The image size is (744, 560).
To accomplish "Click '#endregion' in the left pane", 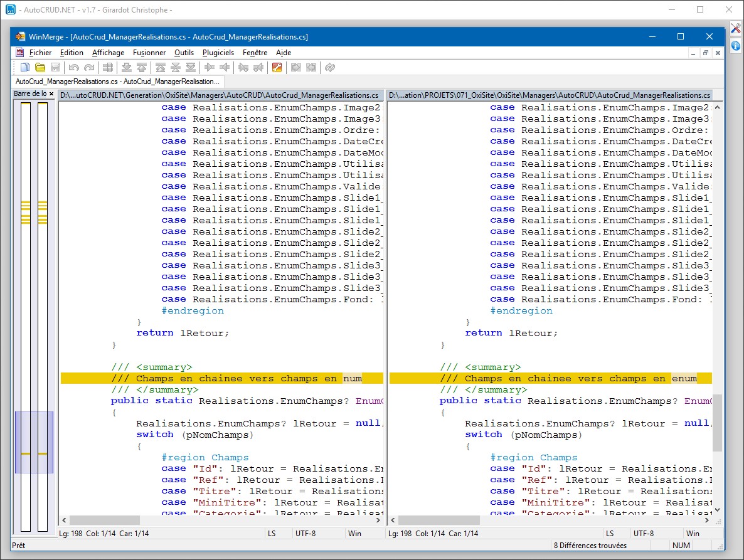I will point(193,311).
